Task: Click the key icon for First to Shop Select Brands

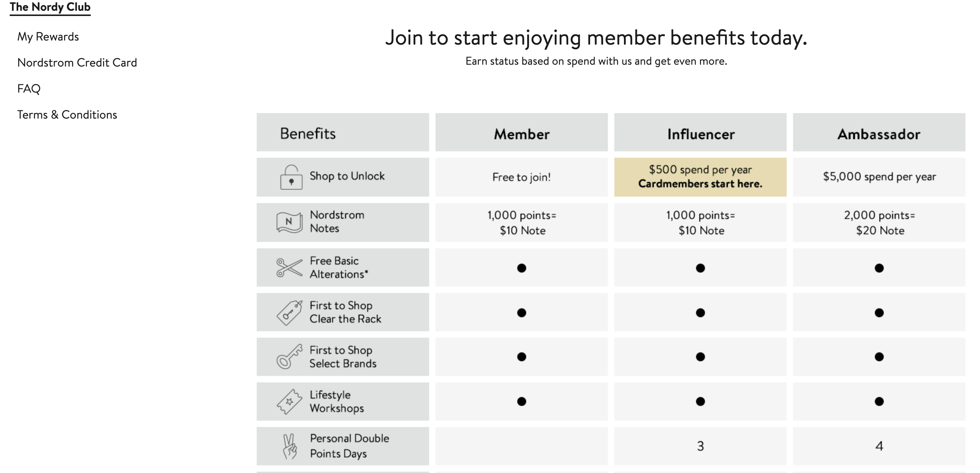Action: [x=289, y=357]
